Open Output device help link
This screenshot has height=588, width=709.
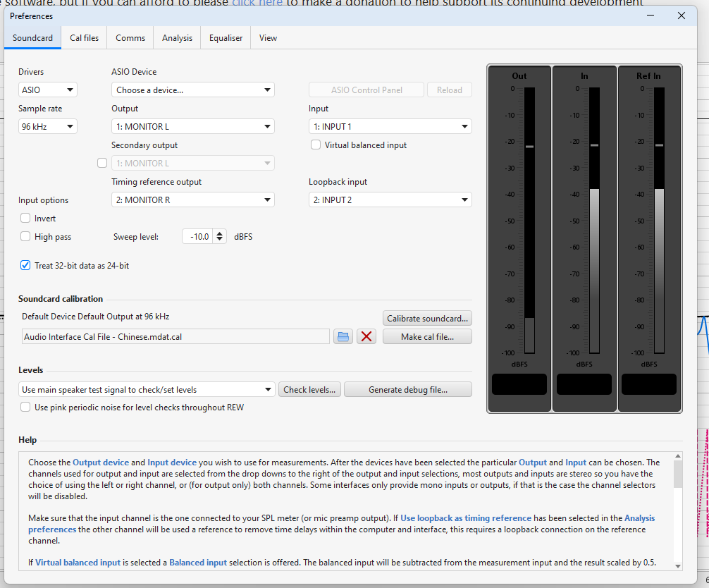point(101,463)
